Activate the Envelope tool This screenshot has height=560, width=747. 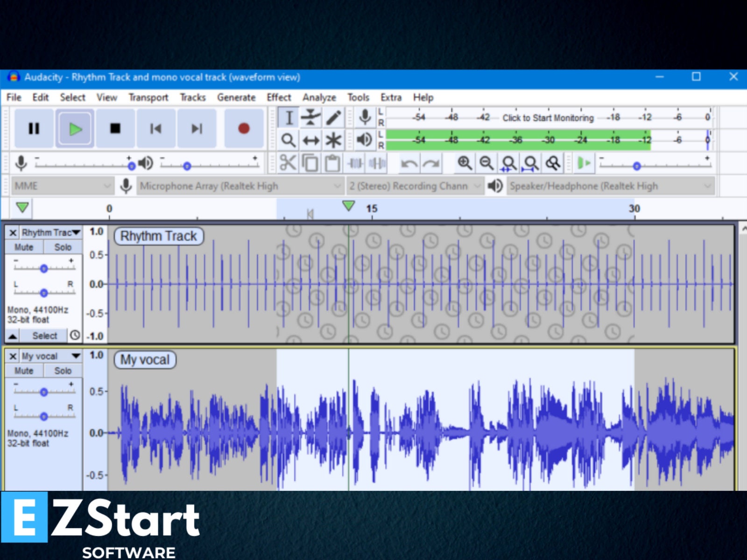(310, 118)
